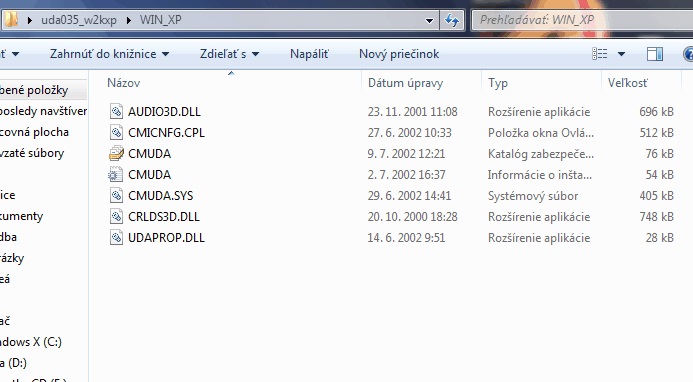
Task: Click the 28 kB size value
Action: pyautogui.click(x=659, y=237)
